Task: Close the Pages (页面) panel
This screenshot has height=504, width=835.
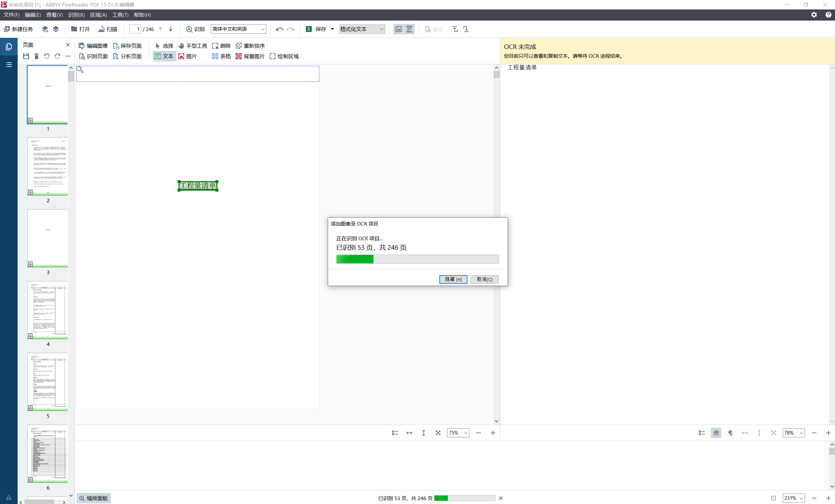Action: 68,45
